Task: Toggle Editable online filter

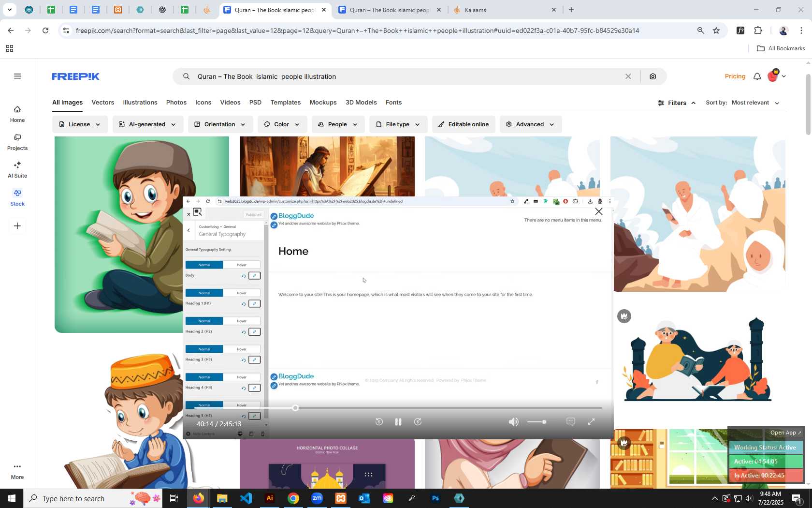Action: click(464, 124)
